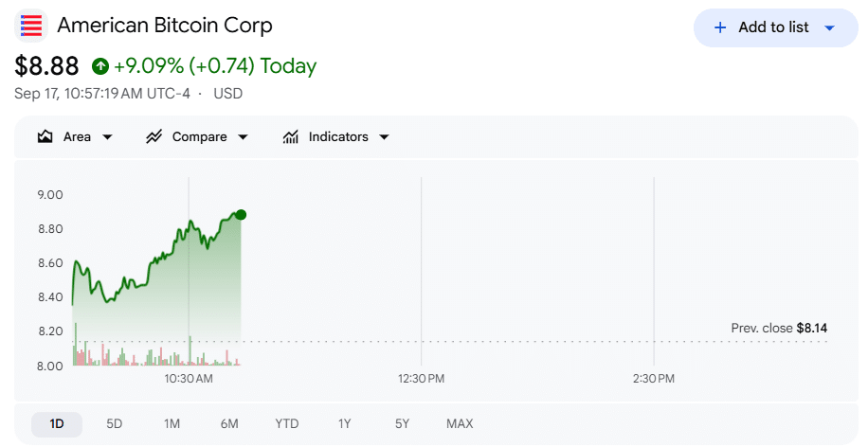Click the 2:30 PM axis label

654,379
